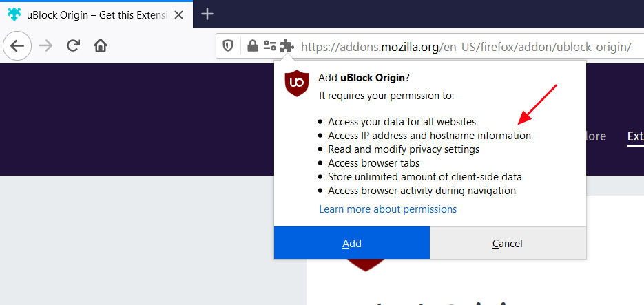Confirm installation with the Add button
This screenshot has width=644, height=305.
pos(352,243)
